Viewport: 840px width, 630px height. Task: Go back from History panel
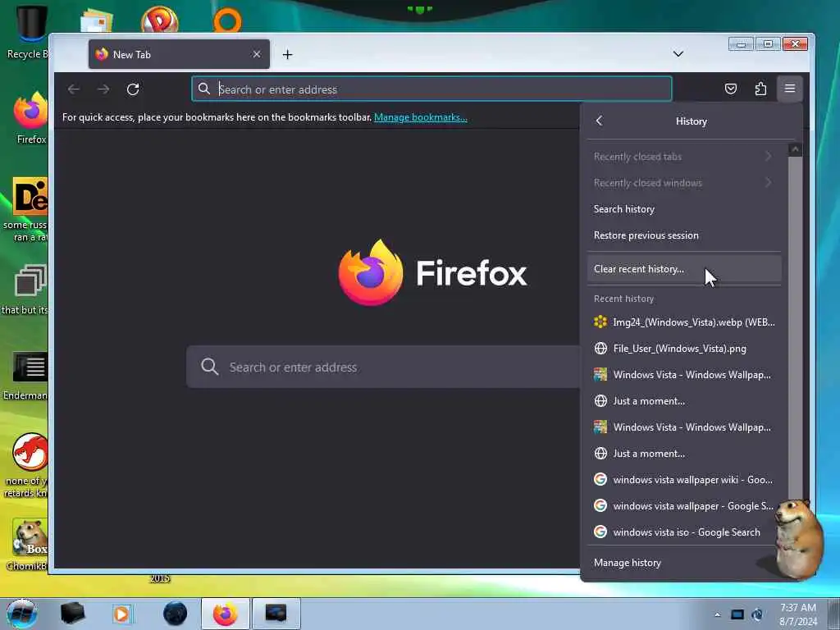(x=599, y=121)
